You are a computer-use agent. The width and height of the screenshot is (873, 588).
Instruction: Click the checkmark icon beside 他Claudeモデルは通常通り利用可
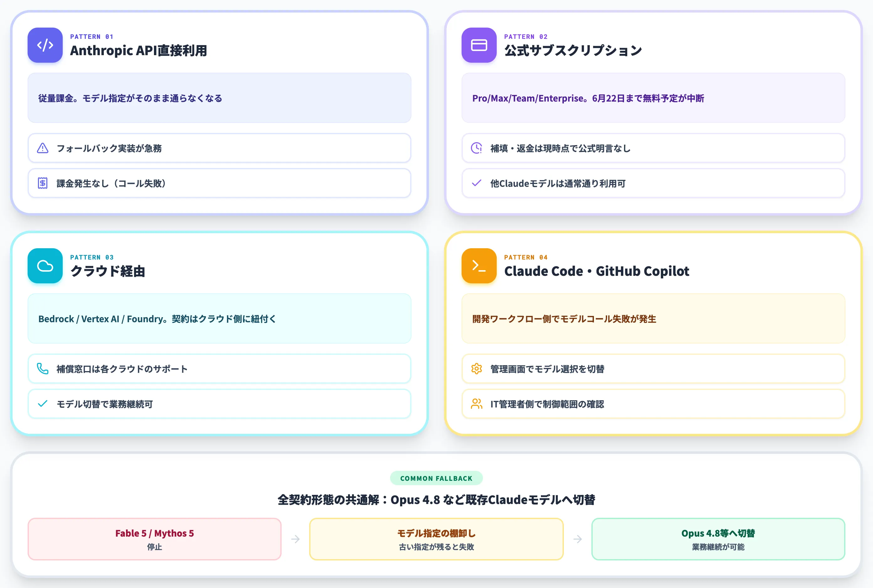(476, 183)
